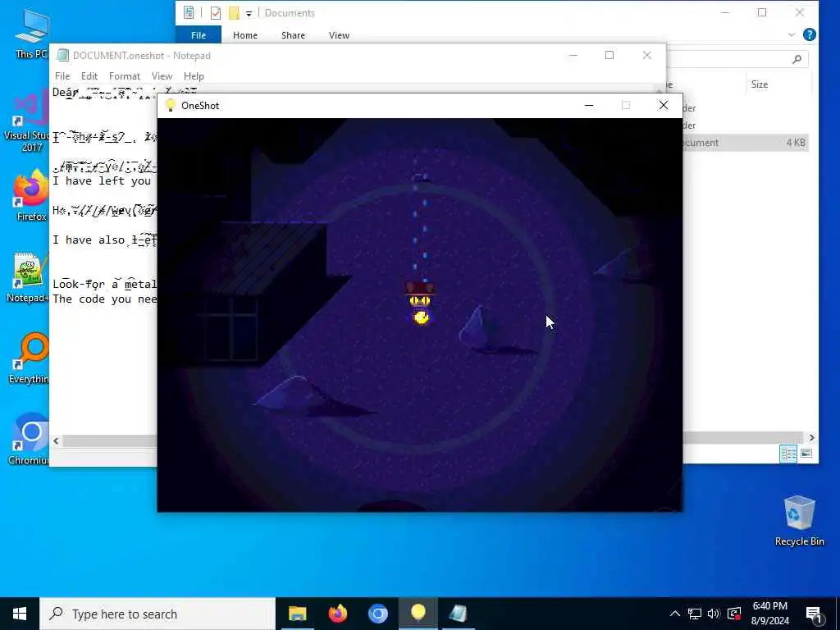Click the Size column header
Image resolution: width=840 pixels, height=630 pixels.
759,84
